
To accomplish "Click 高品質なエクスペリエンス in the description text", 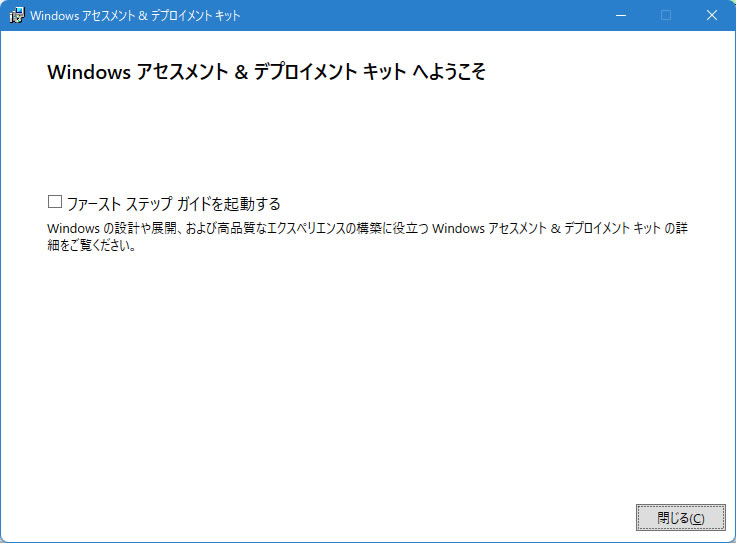I will click(x=294, y=229).
